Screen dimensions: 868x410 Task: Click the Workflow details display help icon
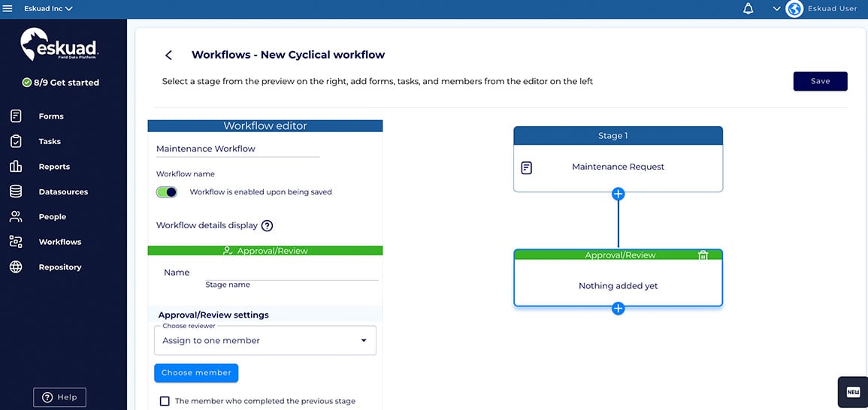(267, 225)
